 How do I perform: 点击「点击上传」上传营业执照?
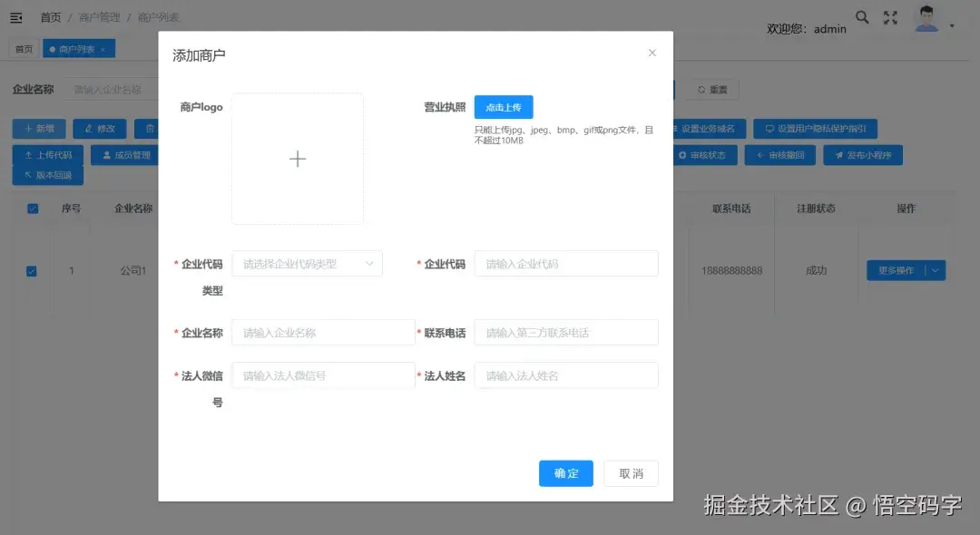click(x=504, y=106)
